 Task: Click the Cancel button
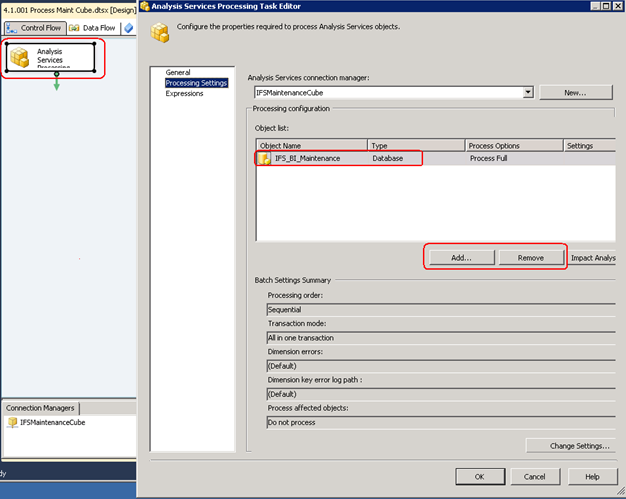coord(536,476)
